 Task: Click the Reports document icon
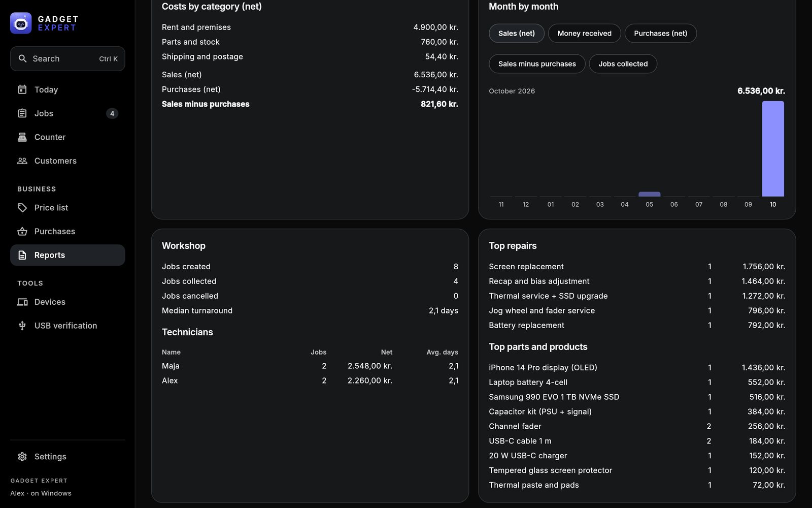coord(22,255)
